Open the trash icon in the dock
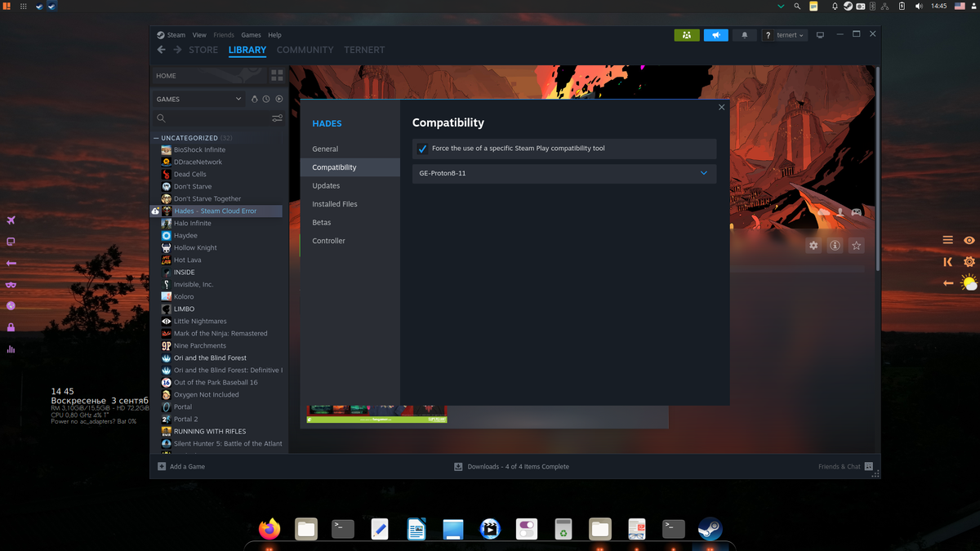The width and height of the screenshot is (980, 551). 563,529
